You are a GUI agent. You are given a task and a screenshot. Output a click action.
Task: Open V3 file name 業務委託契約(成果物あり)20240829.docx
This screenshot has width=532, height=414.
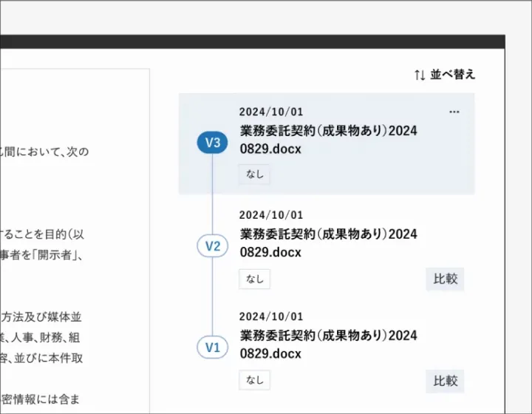328,140
